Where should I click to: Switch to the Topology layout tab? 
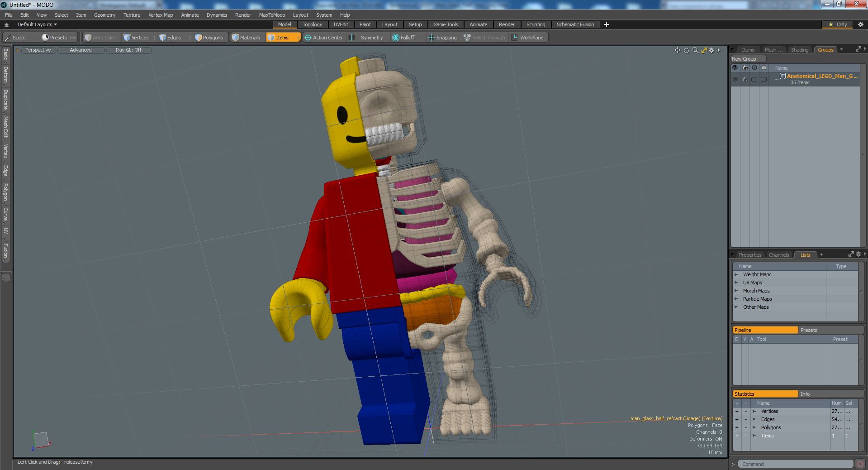click(x=312, y=24)
